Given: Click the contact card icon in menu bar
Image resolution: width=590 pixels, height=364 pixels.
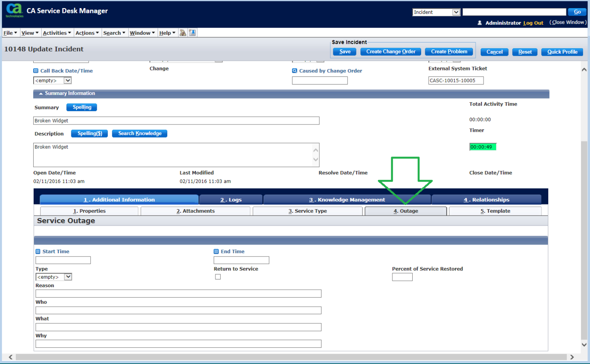Looking at the screenshot, I should (192, 33).
